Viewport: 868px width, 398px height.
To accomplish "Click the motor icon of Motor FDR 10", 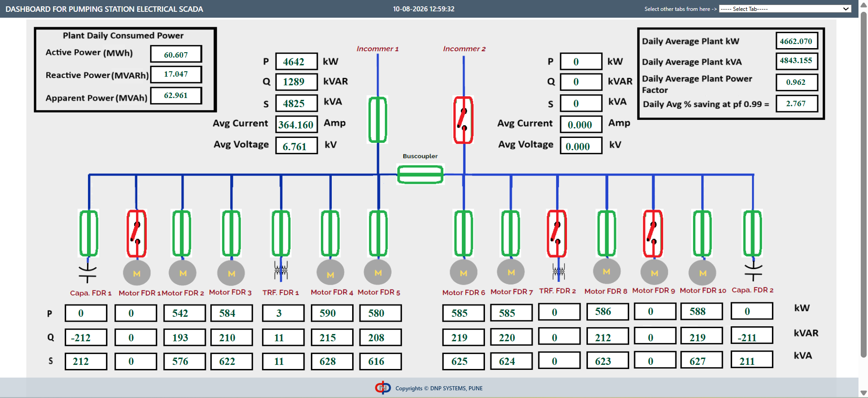I will pyautogui.click(x=703, y=273).
